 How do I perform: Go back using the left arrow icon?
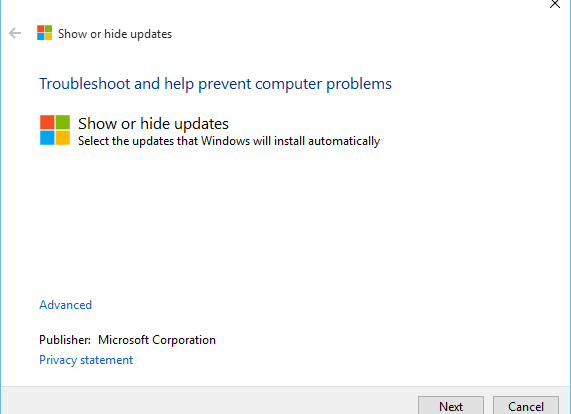[15, 33]
